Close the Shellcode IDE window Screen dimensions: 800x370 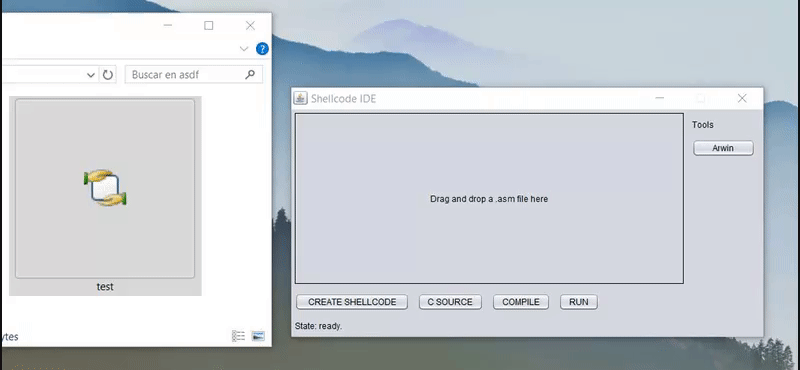pos(742,98)
